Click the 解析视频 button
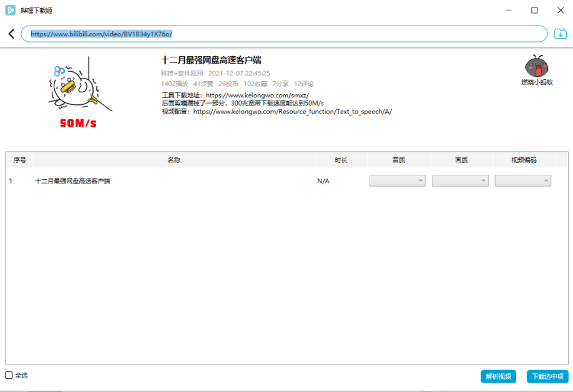 click(x=498, y=376)
